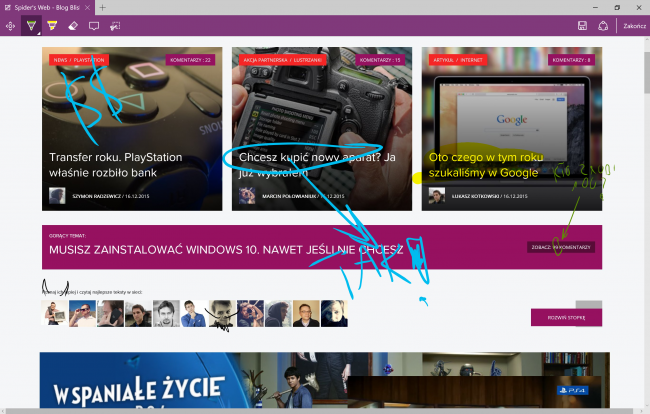Screen dimensions: 650x414
Task: Click the ROZWIŃ STOPKĘ button
Action: (566, 317)
